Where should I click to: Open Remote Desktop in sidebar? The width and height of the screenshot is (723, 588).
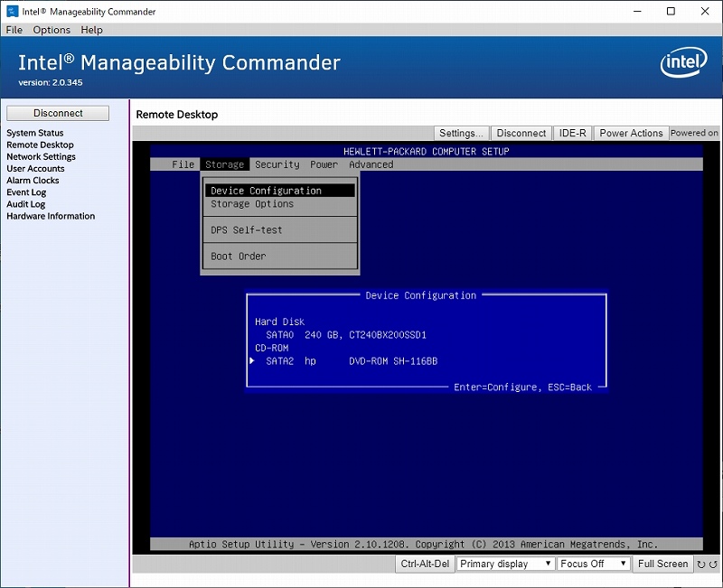coord(40,145)
